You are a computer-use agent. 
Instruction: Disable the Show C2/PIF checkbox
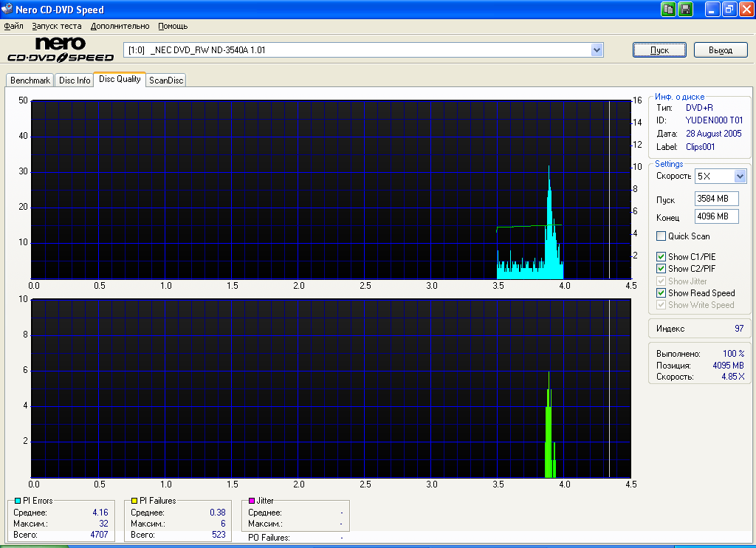tap(661, 269)
